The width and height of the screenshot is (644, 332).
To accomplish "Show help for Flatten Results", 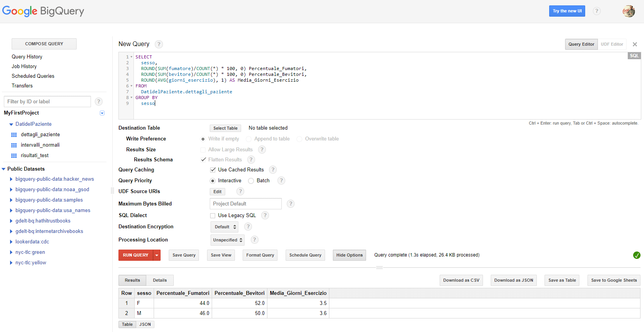I will click(251, 159).
